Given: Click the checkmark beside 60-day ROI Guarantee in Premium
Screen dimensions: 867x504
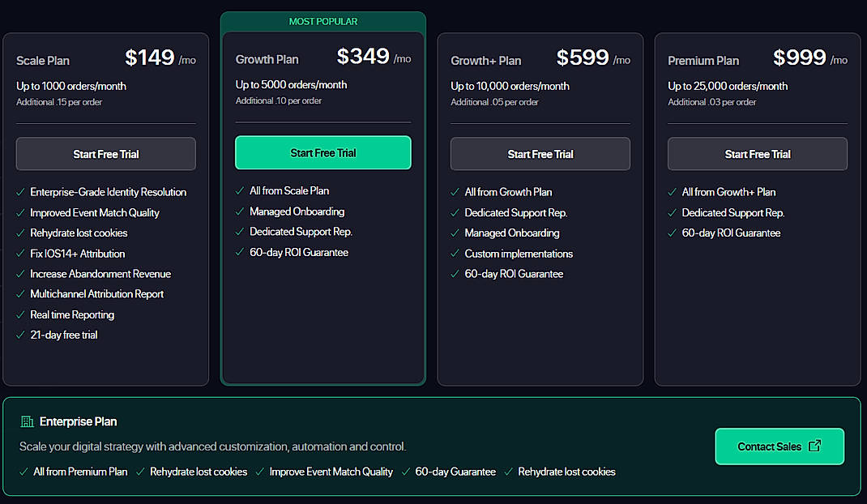Looking at the screenshot, I should [672, 233].
